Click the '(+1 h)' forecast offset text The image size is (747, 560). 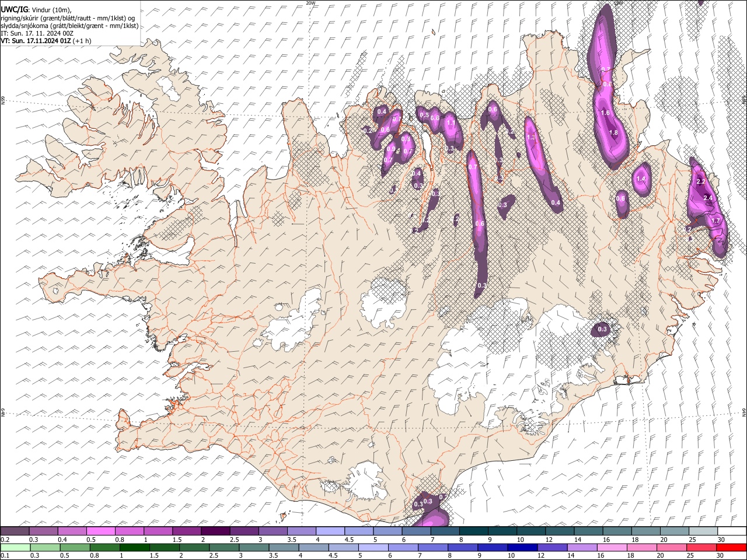[82, 41]
